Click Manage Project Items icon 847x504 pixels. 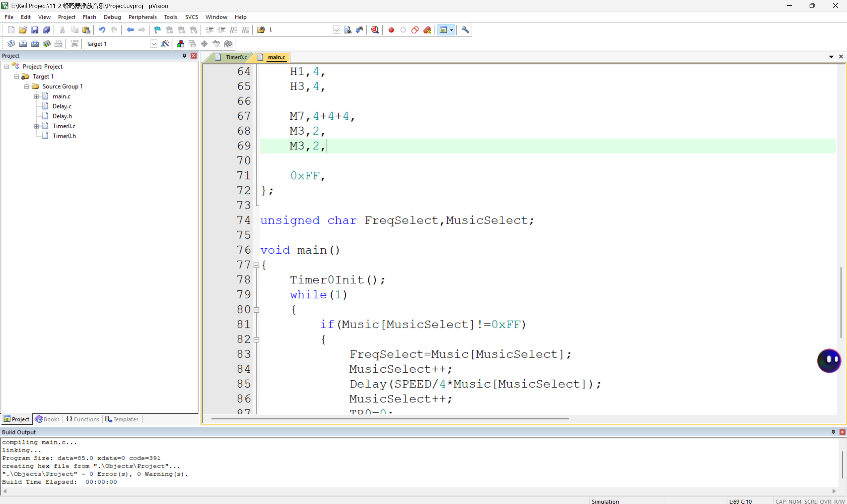pyautogui.click(x=180, y=43)
